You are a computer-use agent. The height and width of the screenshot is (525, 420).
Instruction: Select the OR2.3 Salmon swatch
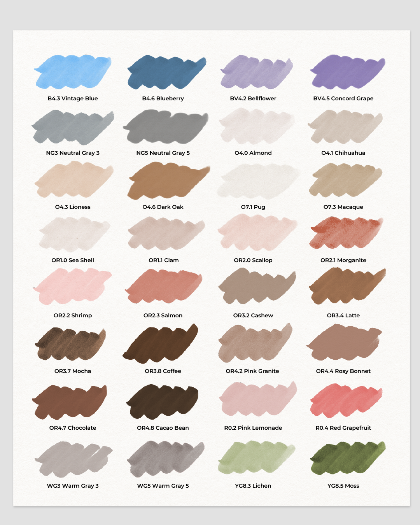(163, 286)
